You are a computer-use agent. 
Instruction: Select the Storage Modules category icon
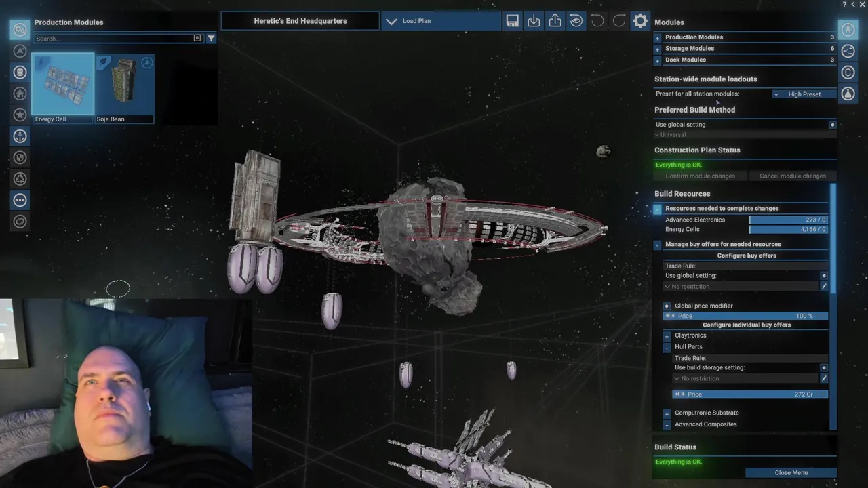click(20, 73)
